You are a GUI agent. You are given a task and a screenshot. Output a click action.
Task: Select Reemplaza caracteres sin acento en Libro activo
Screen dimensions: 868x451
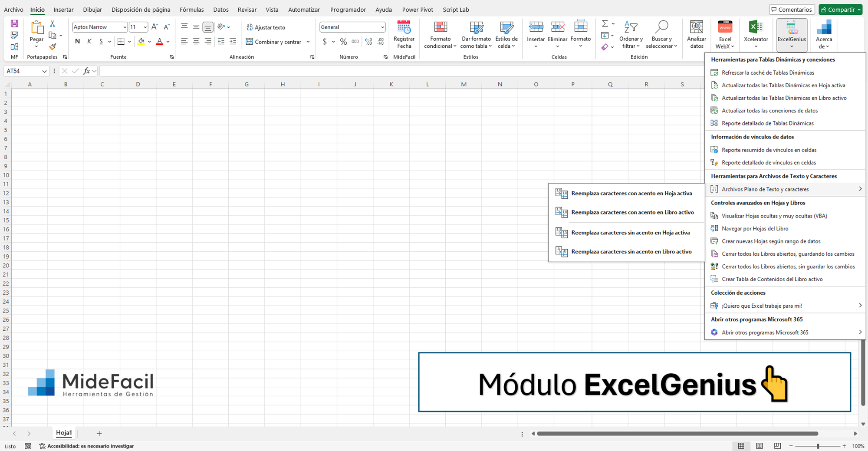pos(626,251)
